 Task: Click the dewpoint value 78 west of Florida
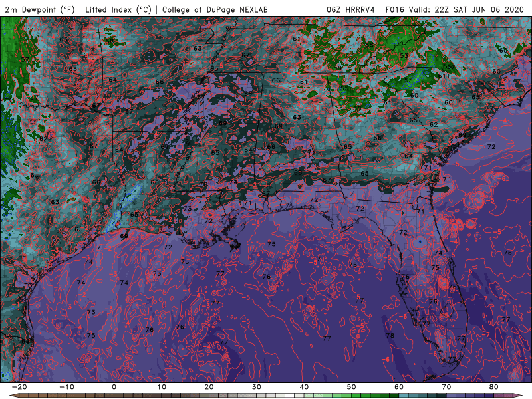(x=390, y=336)
